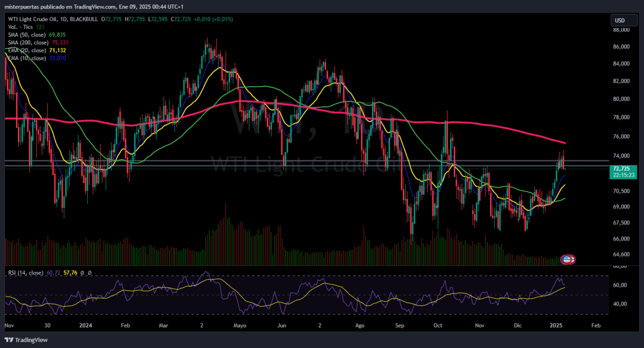Click the 84,000 price axis label
The image size is (644, 348).
pos(622,64)
